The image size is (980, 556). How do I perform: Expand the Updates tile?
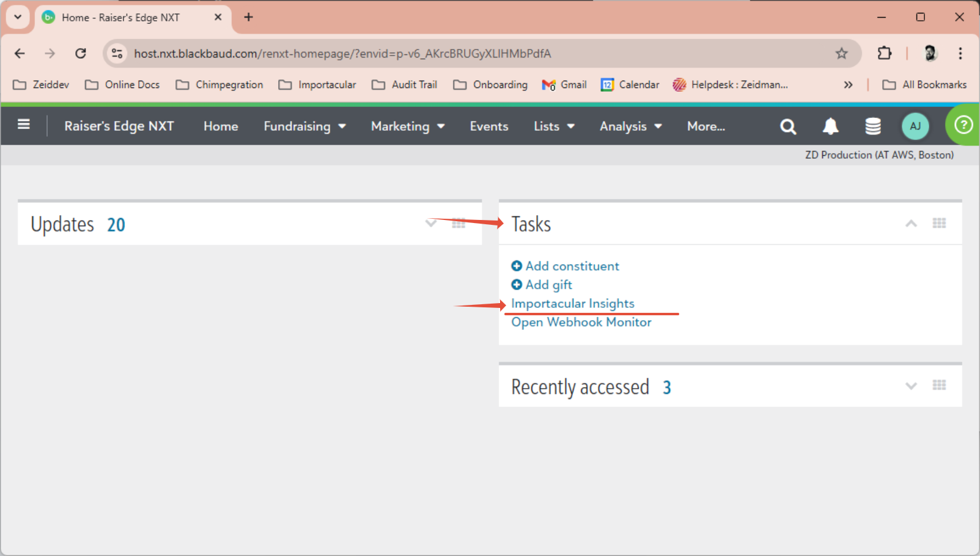click(431, 224)
